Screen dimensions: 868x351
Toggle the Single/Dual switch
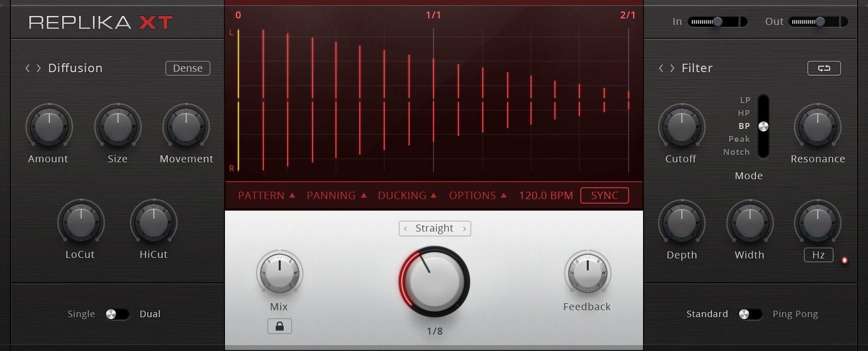[x=116, y=314]
